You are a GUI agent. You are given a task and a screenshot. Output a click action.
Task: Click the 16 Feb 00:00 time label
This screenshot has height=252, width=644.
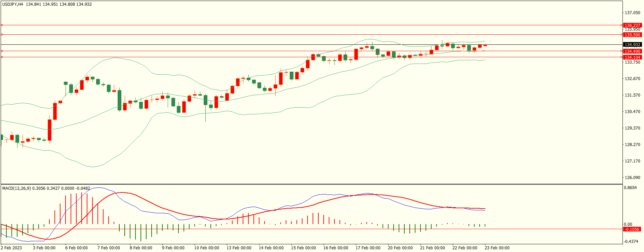[x=335, y=248]
